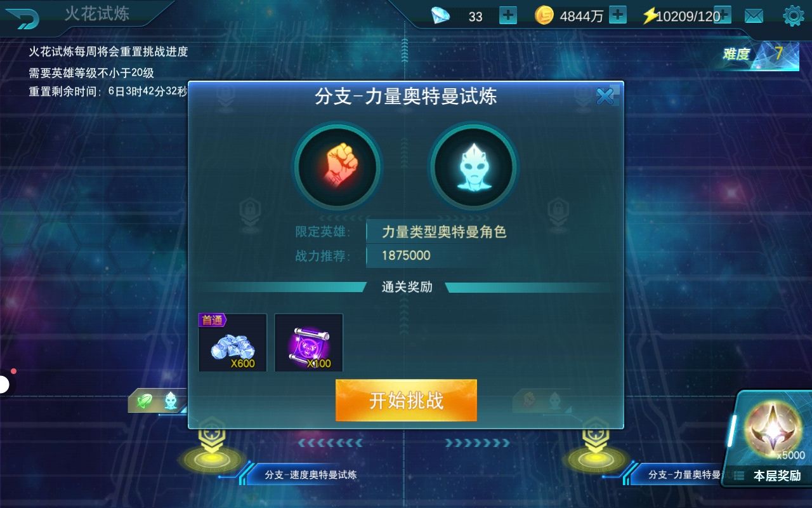Add gold coins with the plus button
Viewport: 812px width, 508px height.
tap(618, 15)
